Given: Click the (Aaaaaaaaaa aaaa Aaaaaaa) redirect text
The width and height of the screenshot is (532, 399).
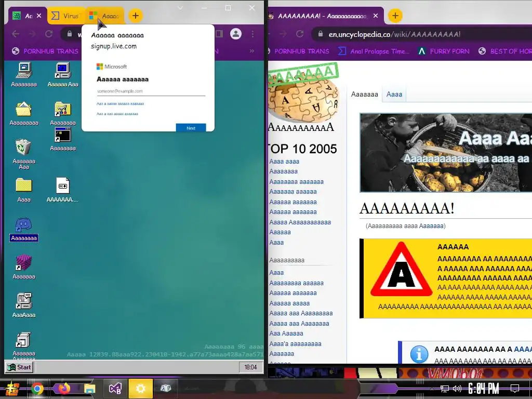Looking at the screenshot, I should click(x=405, y=226).
